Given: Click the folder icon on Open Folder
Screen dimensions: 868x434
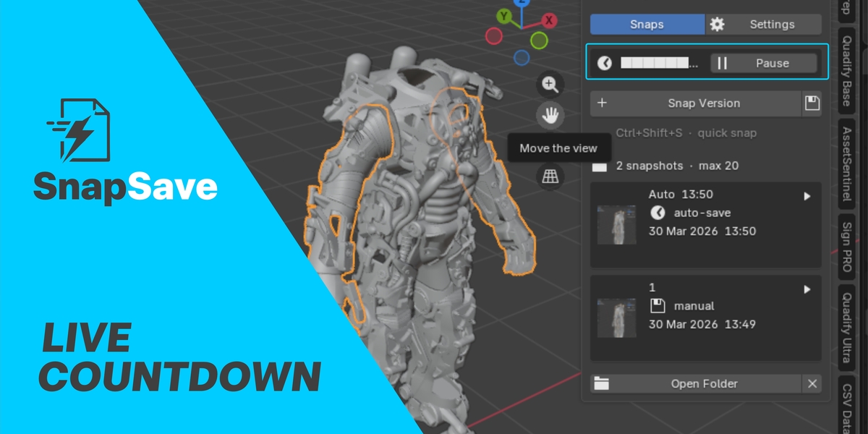Looking at the screenshot, I should coord(601,384).
